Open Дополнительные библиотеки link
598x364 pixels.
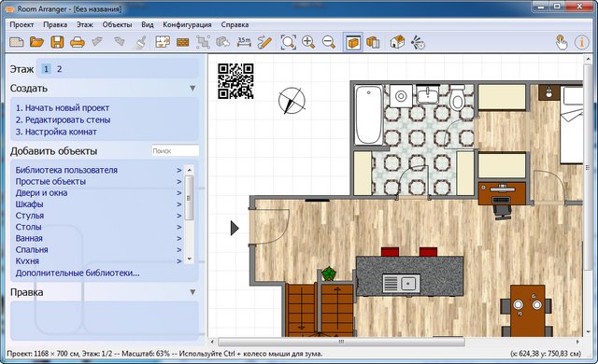tap(78, 273)
